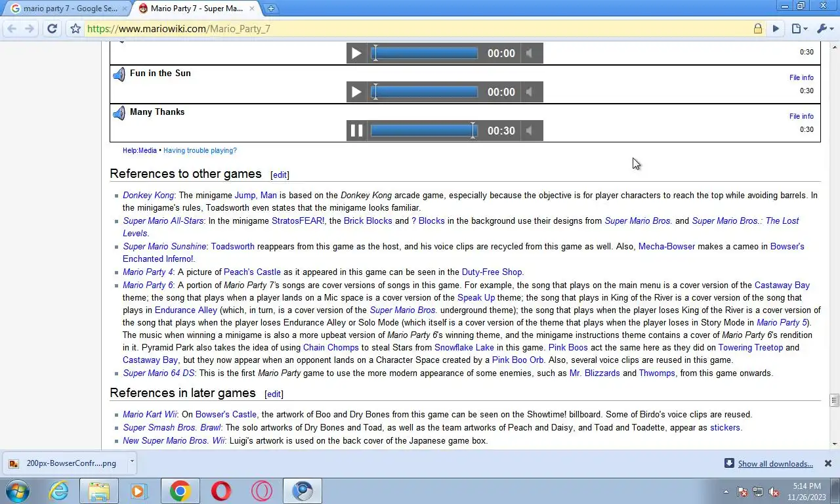Open the Pink Boo Orb link
Viewport: 840px width, 504px height.
(518, 360)
